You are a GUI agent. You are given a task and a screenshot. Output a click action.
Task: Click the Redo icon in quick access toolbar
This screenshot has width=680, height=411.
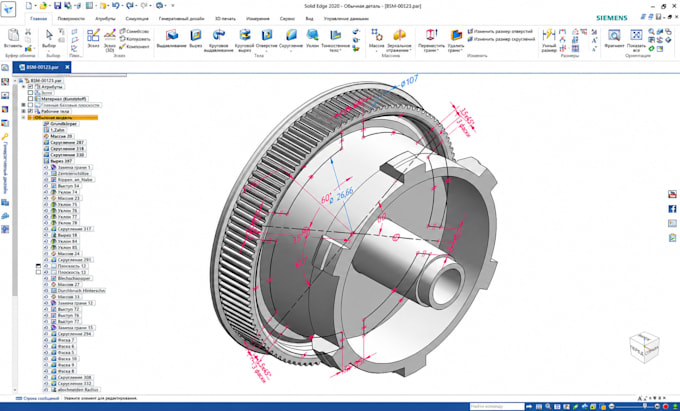(130, 6)
